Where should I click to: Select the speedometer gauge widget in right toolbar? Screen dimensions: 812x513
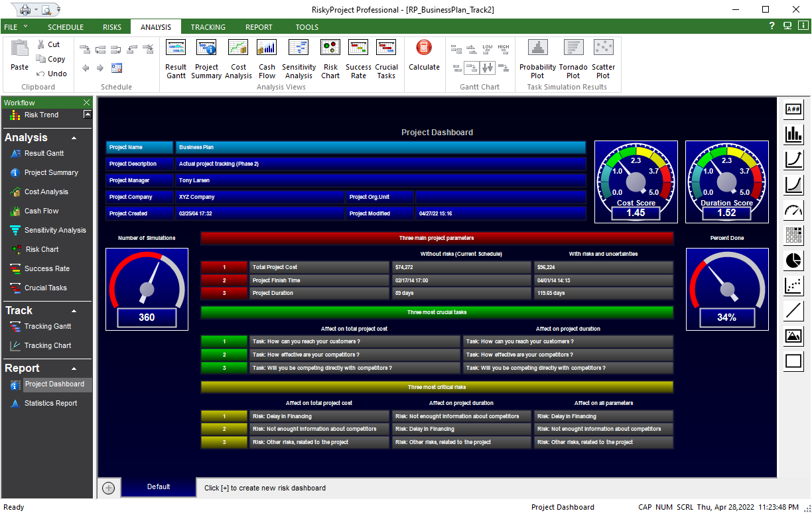click(793, 210)
